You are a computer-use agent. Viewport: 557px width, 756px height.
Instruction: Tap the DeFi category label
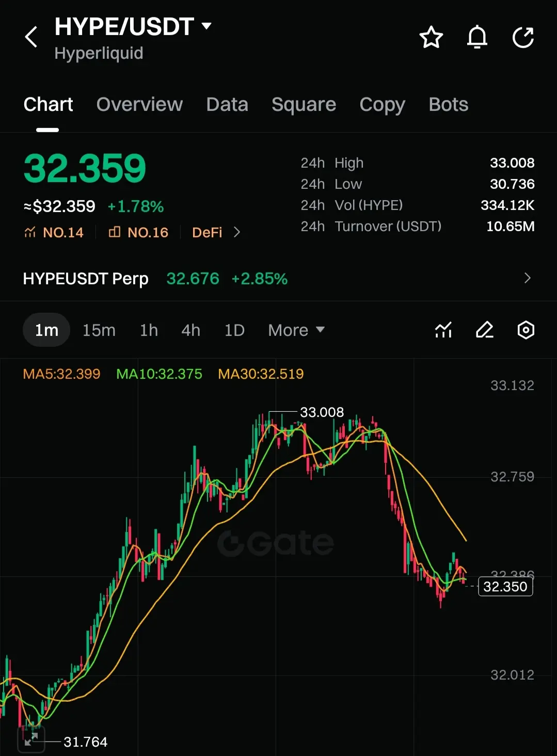pyautogui.click(x=207, y=232)
